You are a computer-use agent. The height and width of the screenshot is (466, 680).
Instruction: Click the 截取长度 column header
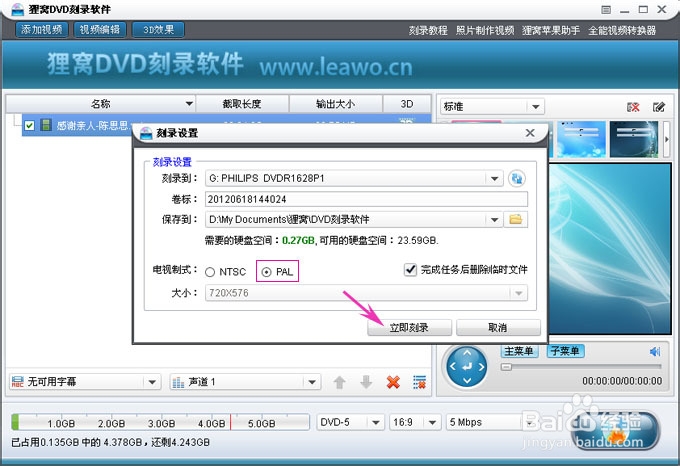pyautogui.click(x=242, y=104)
